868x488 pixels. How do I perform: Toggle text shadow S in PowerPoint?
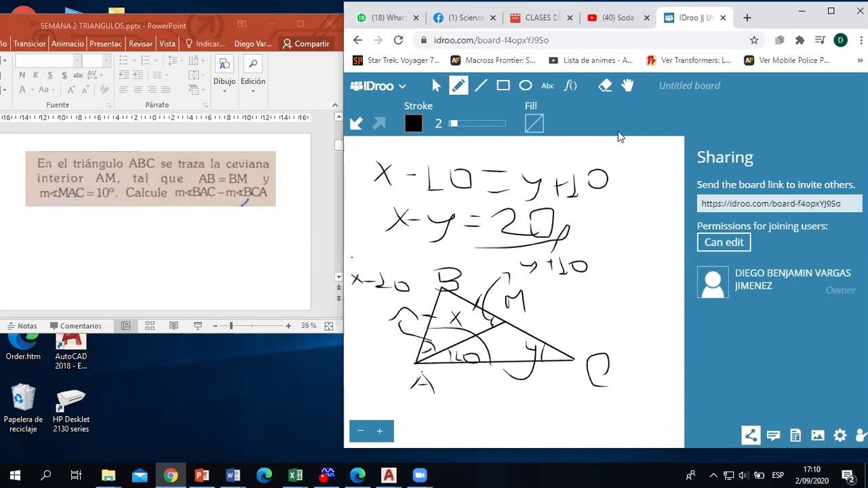65,75
